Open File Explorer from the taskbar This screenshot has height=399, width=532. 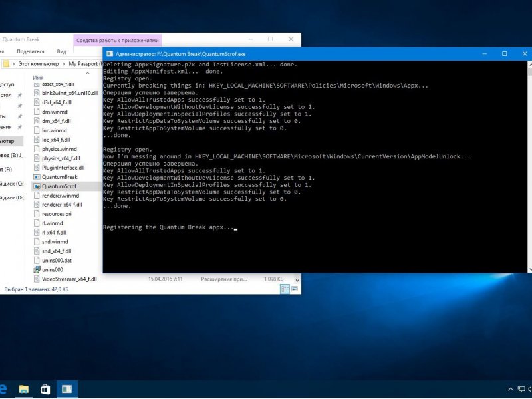click(23, 389)
